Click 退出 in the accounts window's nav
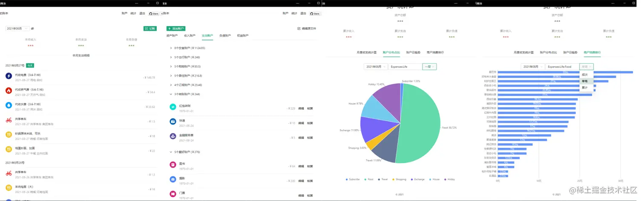Image resolution: width=644 pixels, height=201 pixels. (x=303, y=14)
